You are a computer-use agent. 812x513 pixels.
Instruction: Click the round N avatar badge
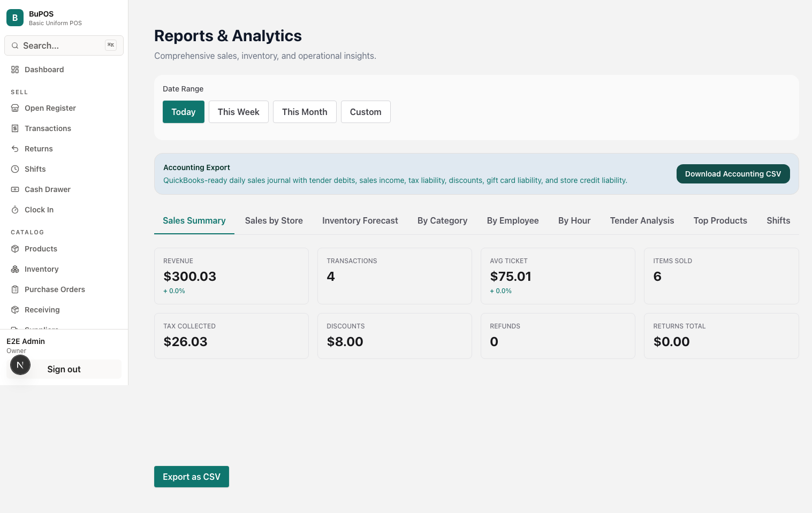tap(20, 365)
